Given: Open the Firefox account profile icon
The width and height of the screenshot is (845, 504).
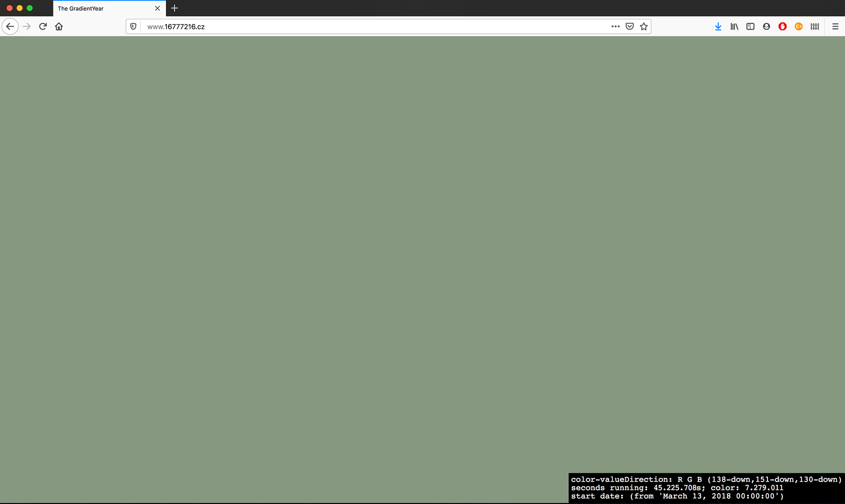Looking at the screenshot, I should click(766, 26).
